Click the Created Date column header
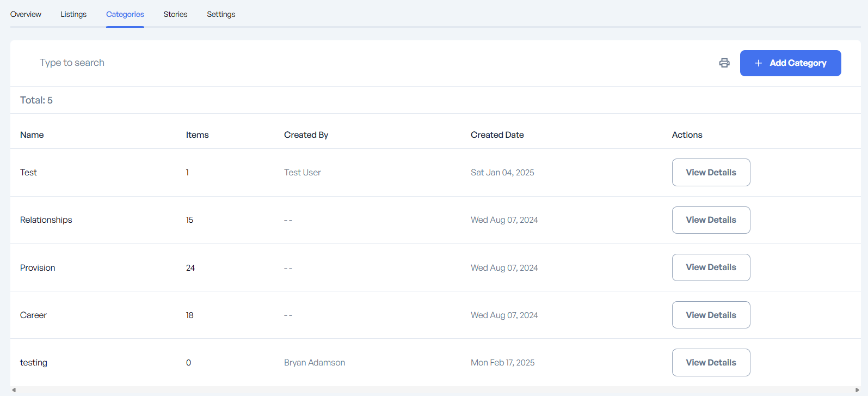868x396 pixels. tap(497, 135)
